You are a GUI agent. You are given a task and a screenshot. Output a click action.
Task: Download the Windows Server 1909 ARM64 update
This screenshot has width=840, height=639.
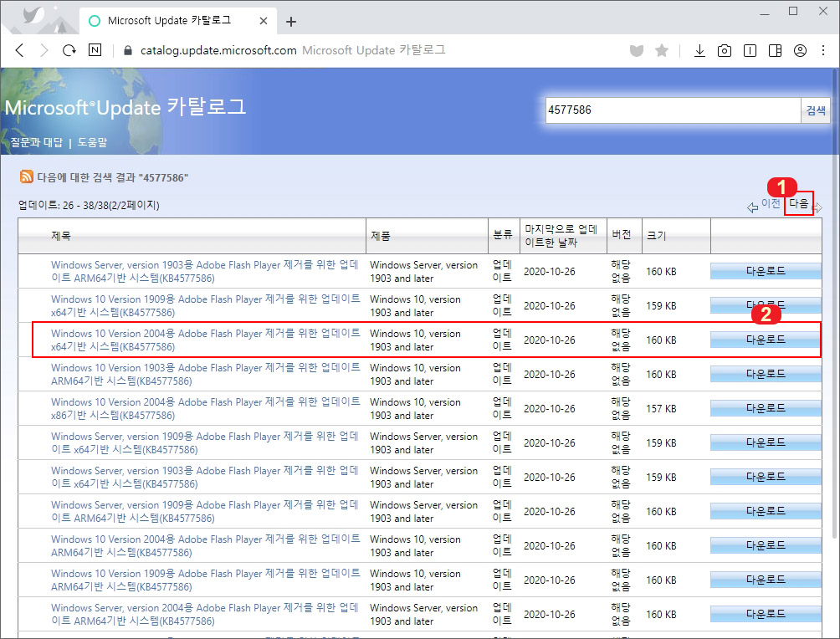pyautogui.click(x=766, y=511)
